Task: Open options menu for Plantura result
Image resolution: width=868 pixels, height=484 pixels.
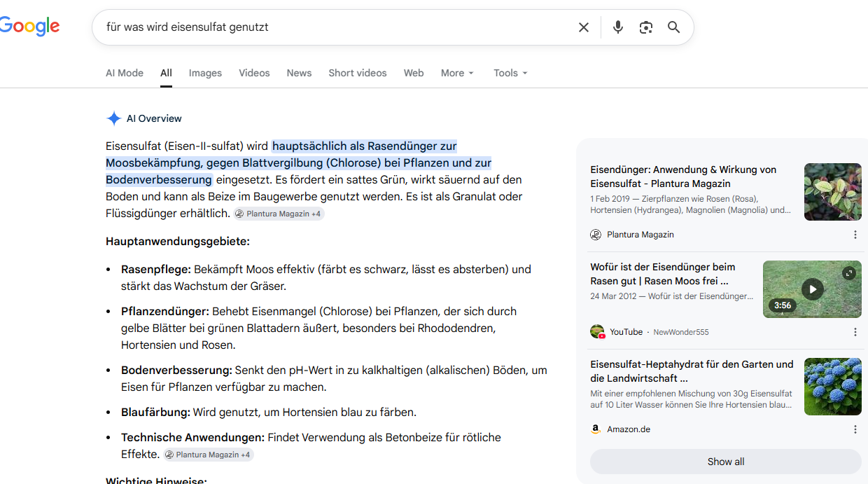Action: 855,235
